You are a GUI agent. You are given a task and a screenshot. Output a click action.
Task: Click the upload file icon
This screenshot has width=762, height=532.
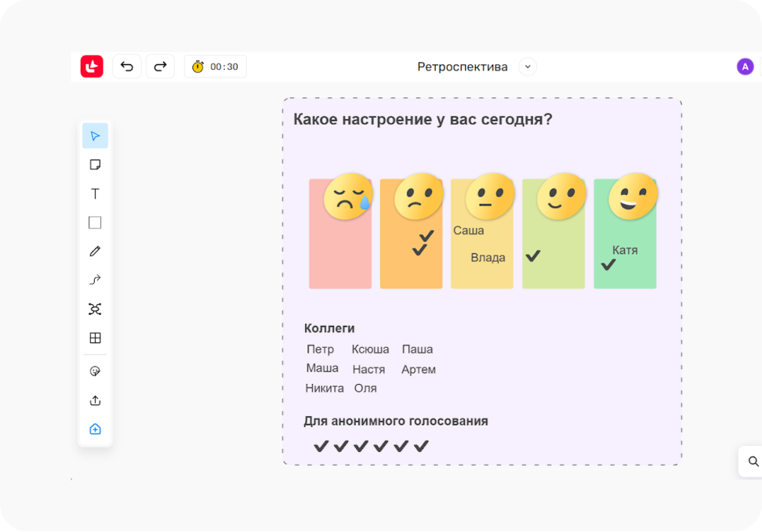pos(95,400)
